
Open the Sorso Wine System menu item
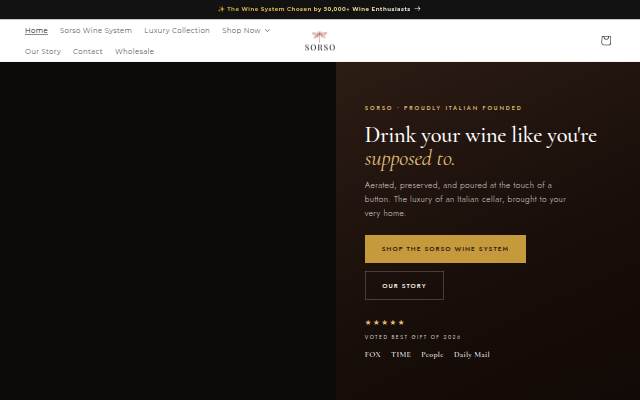tap(96, 30)
